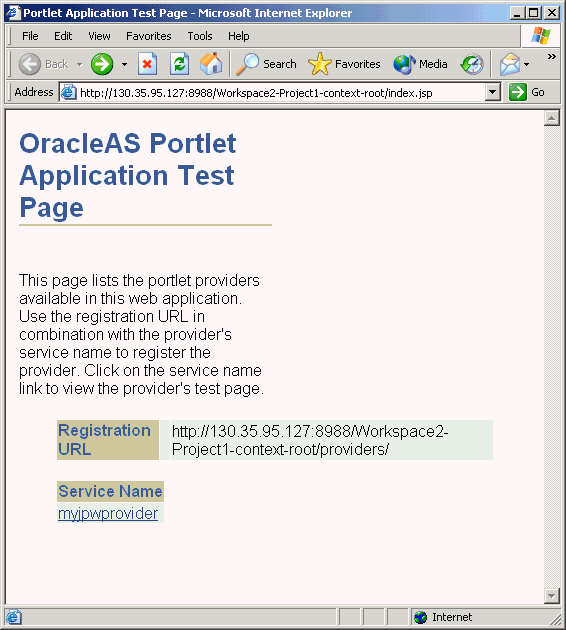
Task: Click the IE icon in title bar
Action: (x=12, y=13)
